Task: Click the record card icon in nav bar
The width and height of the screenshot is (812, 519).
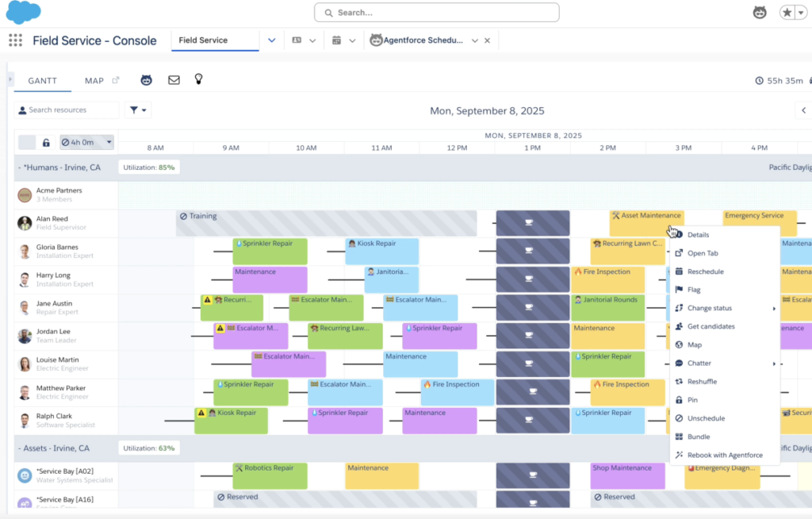Action: click(297, 40)
